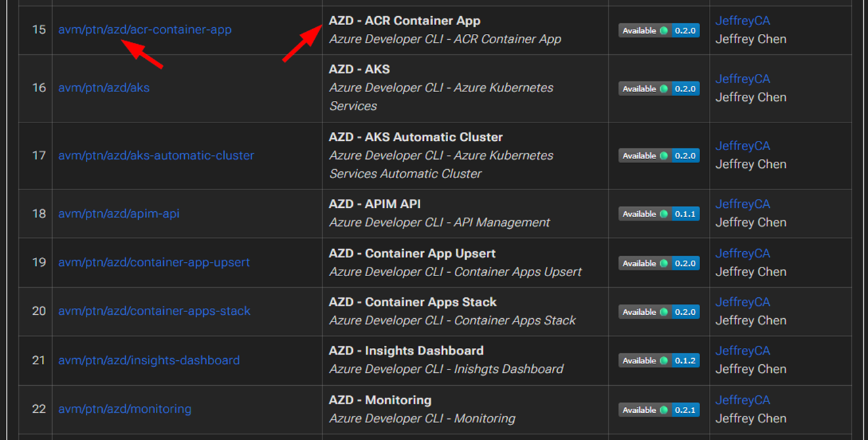Image resolution: width=868 pixels, height=440 pixels.
Task: Select the AZD - AKS module title text
Action: [x=359, y=69]
